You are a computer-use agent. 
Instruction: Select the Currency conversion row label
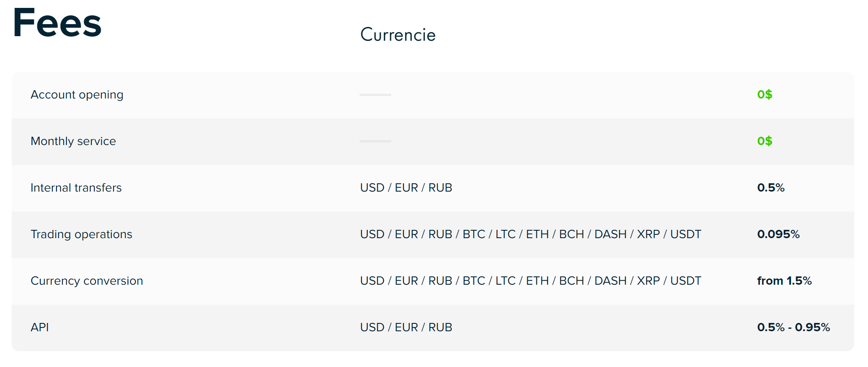pyautogui.click(x=87, y=281)
